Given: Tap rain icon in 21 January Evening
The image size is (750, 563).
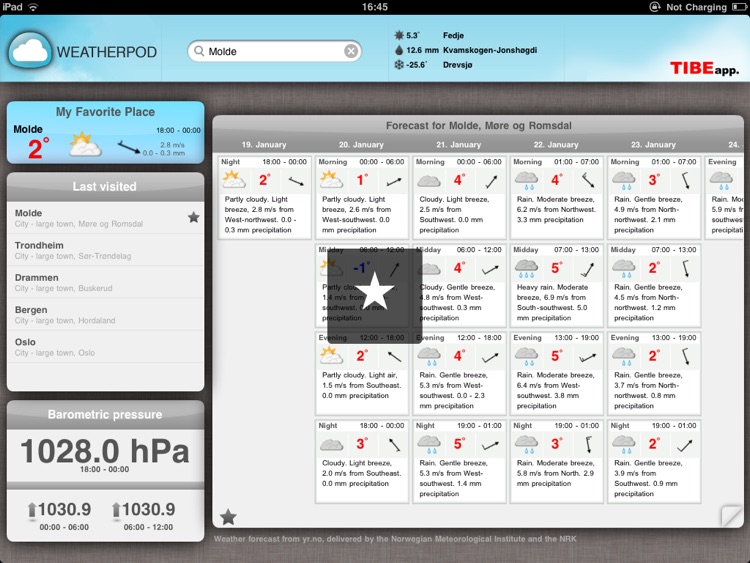Looking at the screenshot, I should [429, 357].
